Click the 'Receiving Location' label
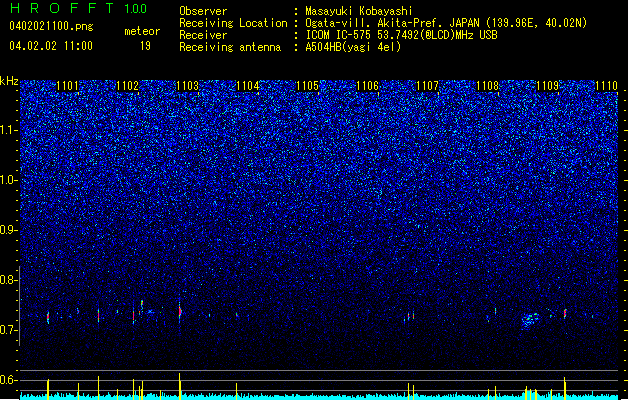 point(233,23)
